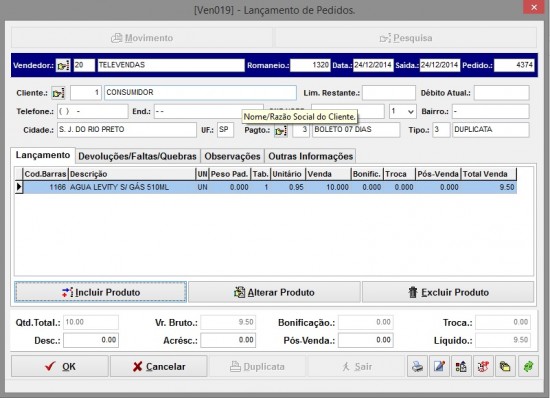Click the Cliente code field
550x398 pixels.
tap(86, 93)
